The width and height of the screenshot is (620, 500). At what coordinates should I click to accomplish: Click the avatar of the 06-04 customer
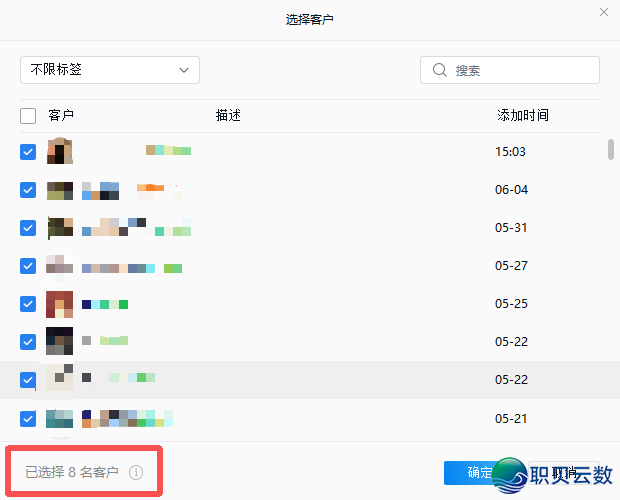[x=60, y=191]
